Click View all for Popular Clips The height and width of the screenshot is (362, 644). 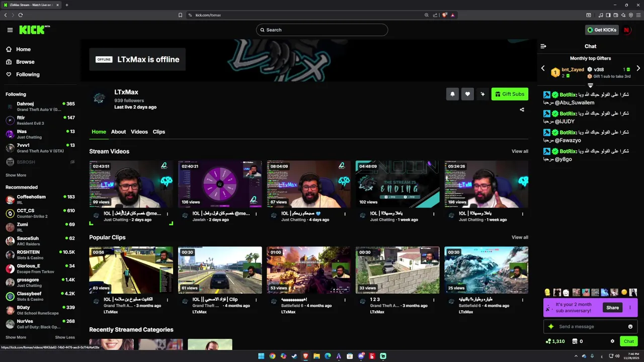tap(520, 237)
